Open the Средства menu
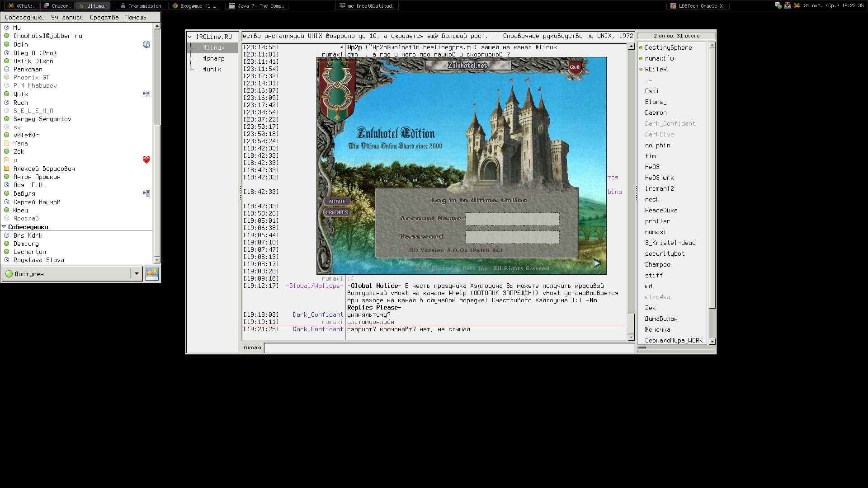Image resolution: width=868 pixels, height=488 pixels. coord(104,17)
